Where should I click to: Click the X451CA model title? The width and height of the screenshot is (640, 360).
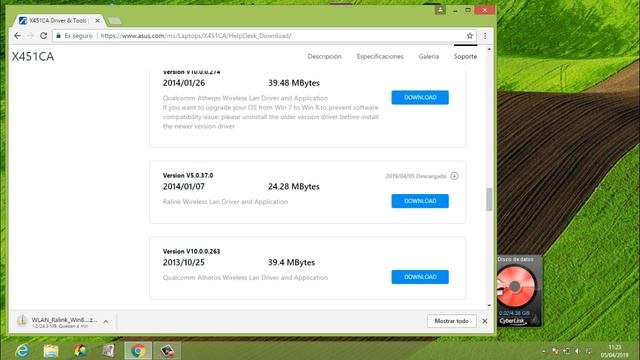click(33, 57)
